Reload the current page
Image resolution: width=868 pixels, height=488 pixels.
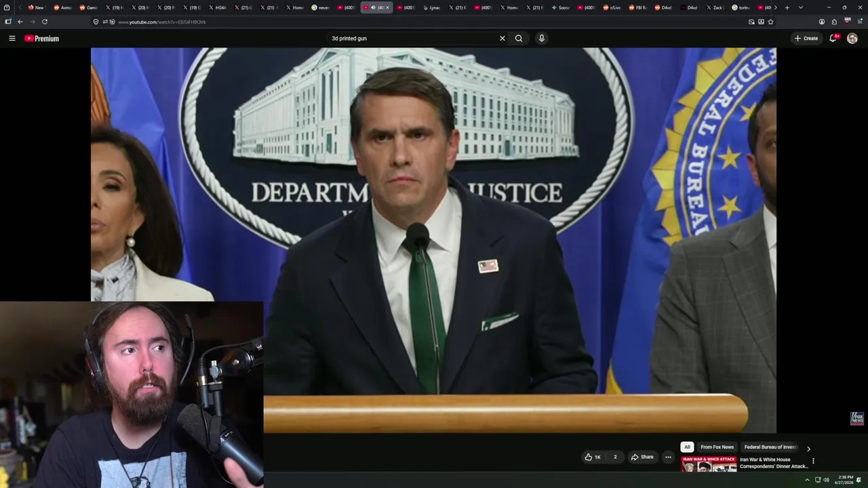[x=45, y=22]
